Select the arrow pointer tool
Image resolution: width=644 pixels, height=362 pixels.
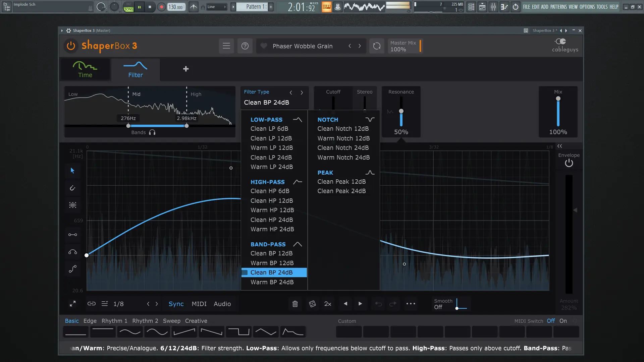click(72, 171)
